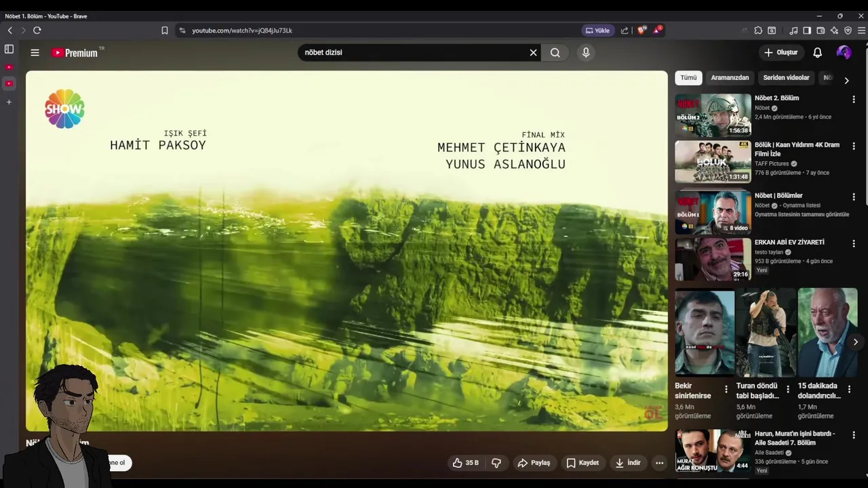The width and height of the screenshot is (868, 488).
Task: Open Harun, Murat'ın işini batırdı video
Action: click(795, 438)
